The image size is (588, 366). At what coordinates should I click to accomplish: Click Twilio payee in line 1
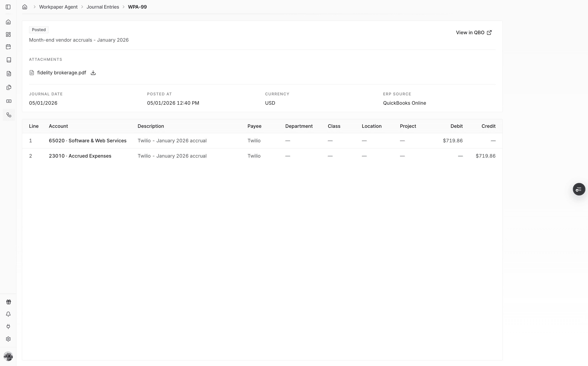tap(254, 141)
